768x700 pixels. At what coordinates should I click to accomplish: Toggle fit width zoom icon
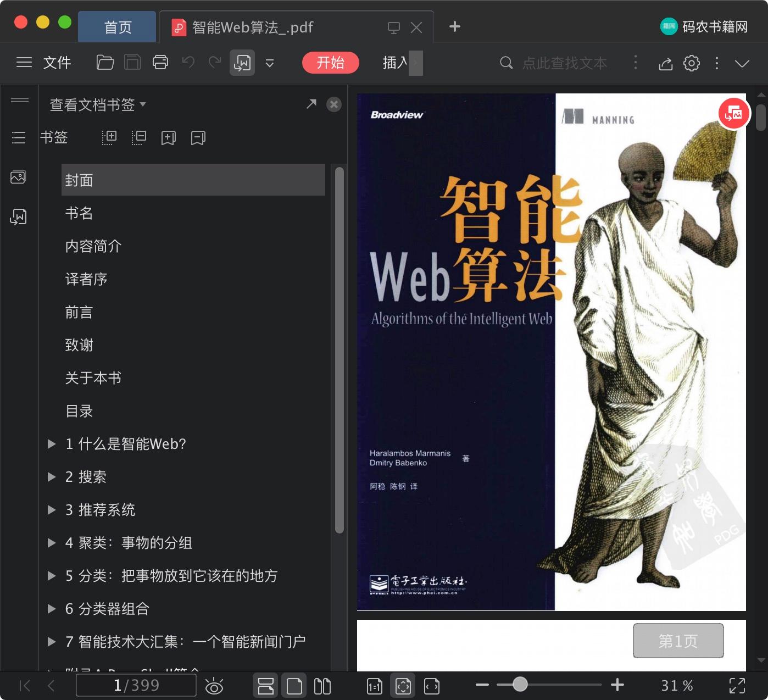(432, 686)
